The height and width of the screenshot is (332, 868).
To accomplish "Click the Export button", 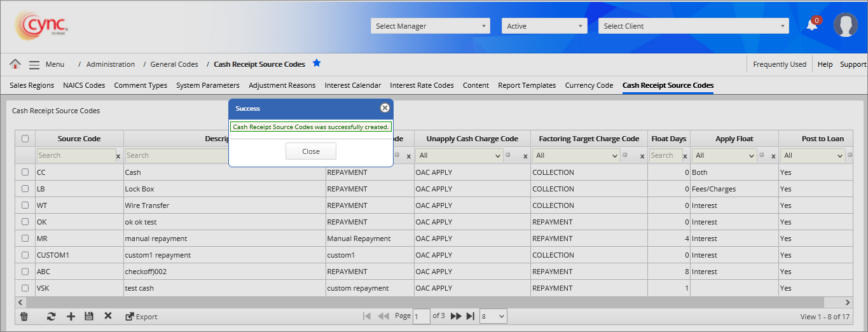I will tap(141, 316).
